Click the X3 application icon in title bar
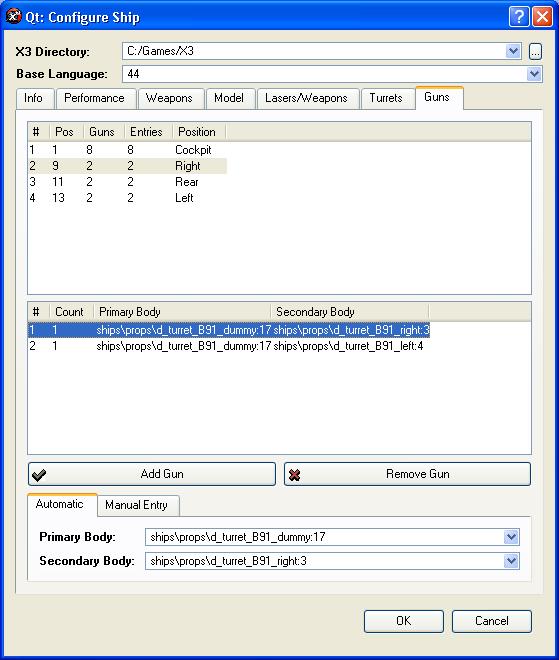 click(13, 16)
